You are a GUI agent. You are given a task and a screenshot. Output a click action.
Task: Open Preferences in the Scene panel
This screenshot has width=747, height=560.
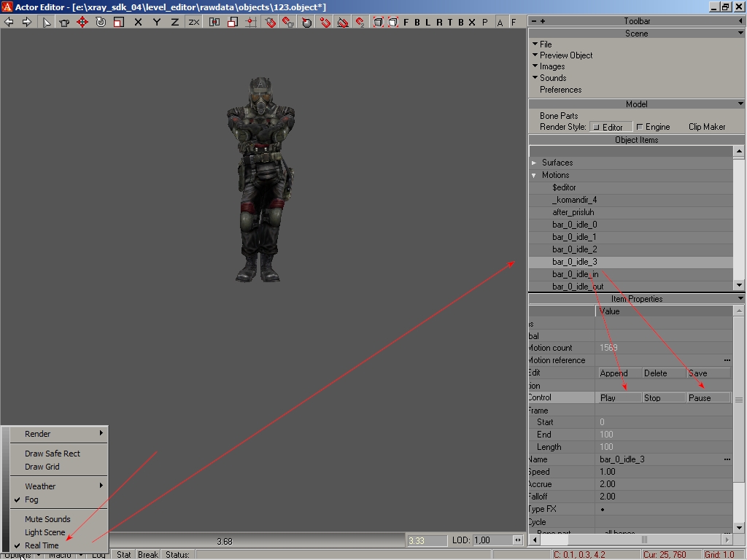click(560, 90)
